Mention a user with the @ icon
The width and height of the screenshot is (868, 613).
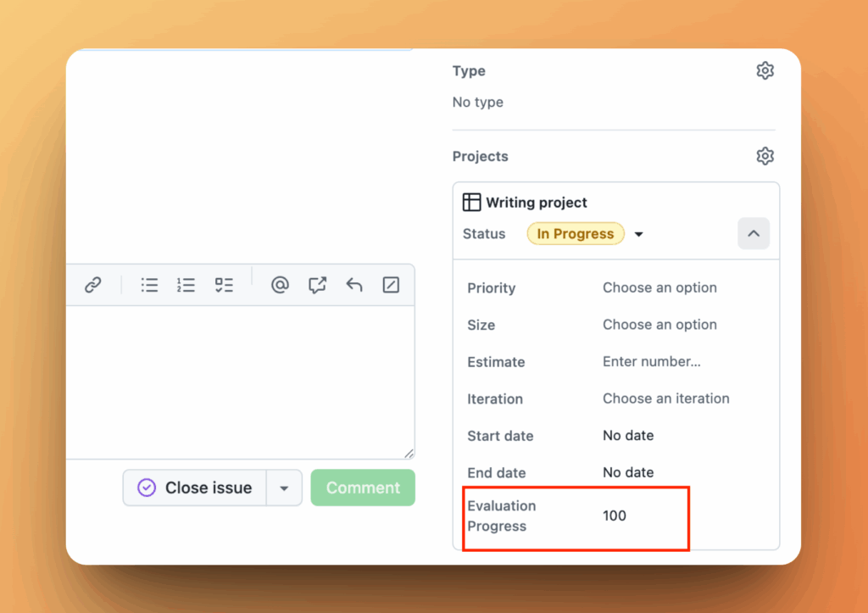(280, 285)
